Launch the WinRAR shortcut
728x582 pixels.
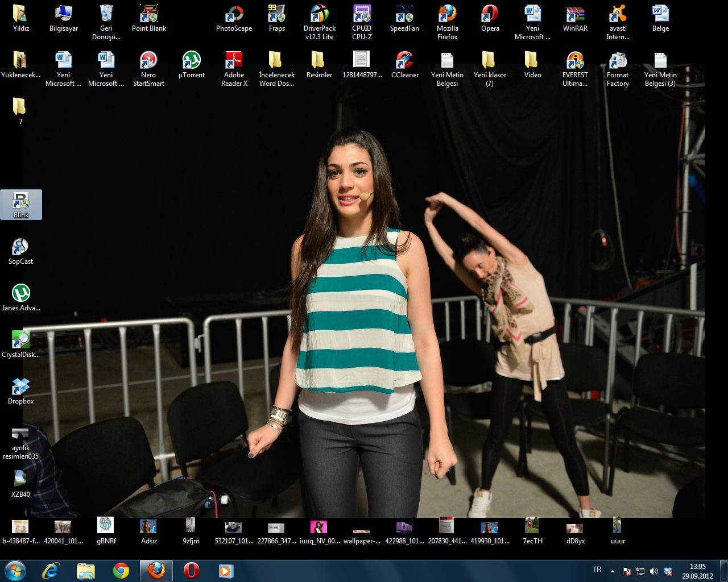[575, 18]
